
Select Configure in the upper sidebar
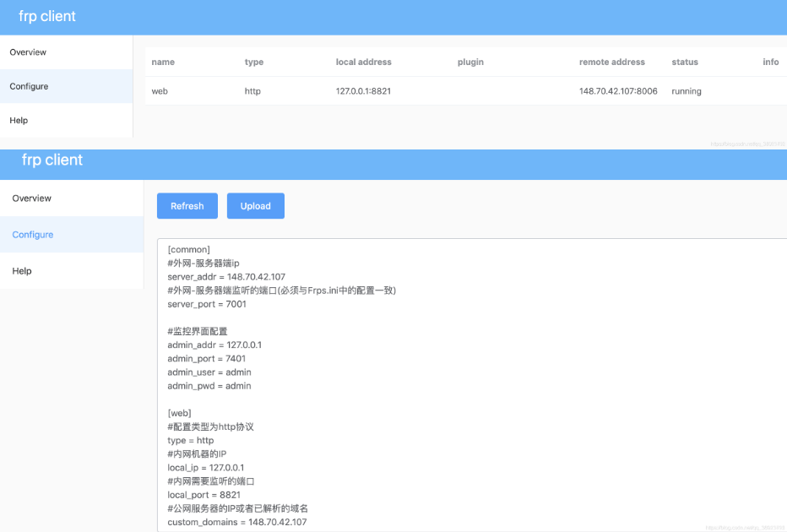pyautogui.click(x=66, y=86)
